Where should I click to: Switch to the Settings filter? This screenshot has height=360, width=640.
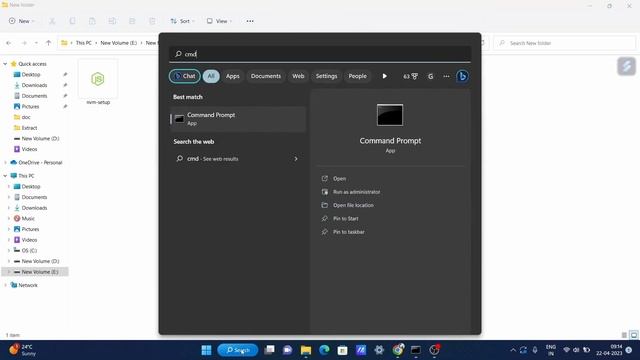pos(326,76)
